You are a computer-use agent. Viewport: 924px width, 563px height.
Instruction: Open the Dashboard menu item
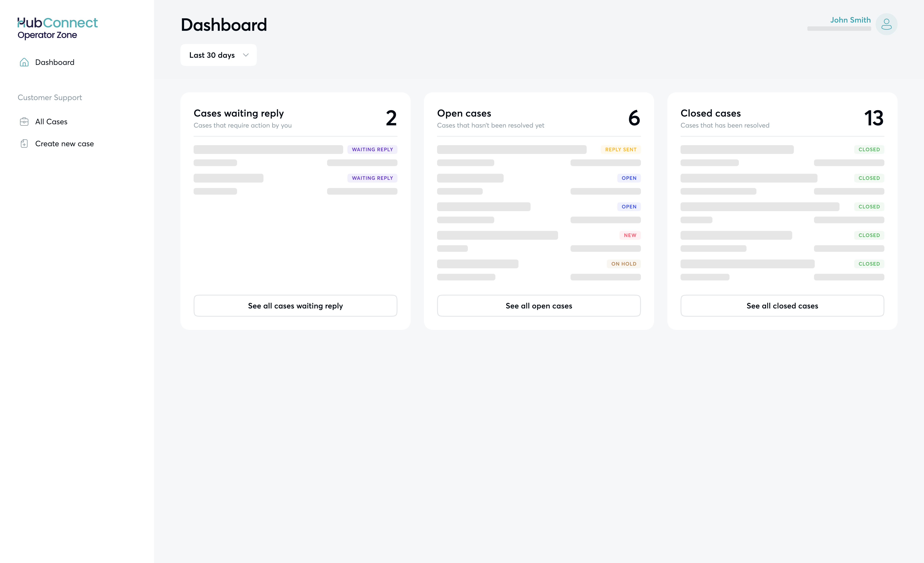click(x=55, y=62)
